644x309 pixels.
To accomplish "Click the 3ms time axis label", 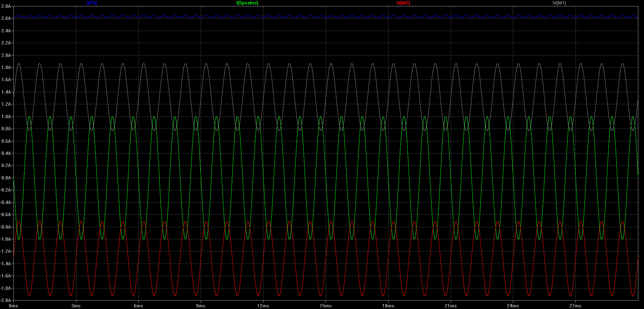I will [76, 306].
